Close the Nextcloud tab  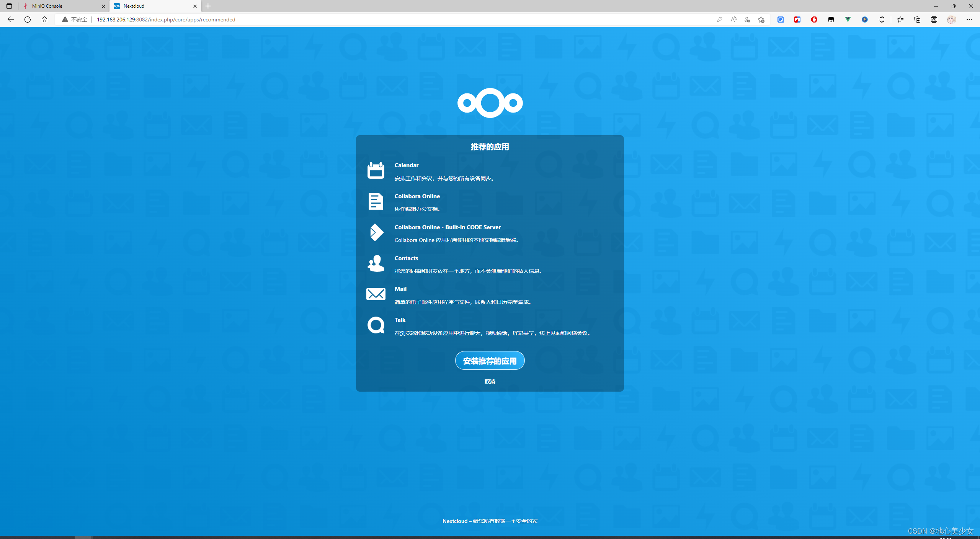195,6
